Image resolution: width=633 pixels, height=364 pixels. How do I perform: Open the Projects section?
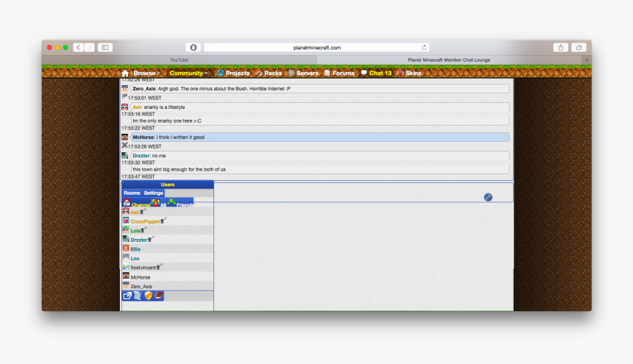coord(233,73)
